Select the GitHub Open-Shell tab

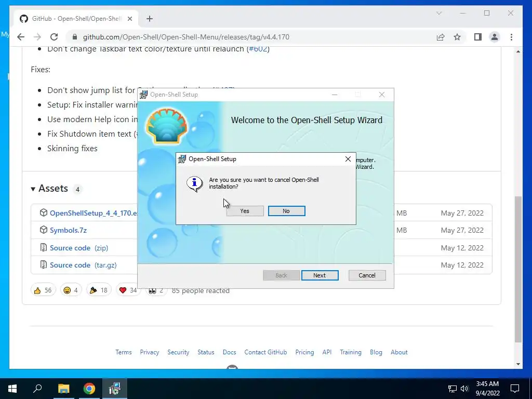tap(76, 19)
